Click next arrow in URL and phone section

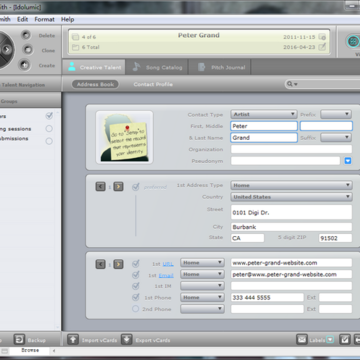coord(118,264)
